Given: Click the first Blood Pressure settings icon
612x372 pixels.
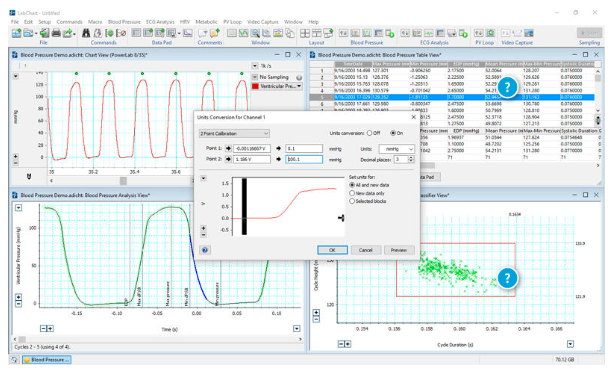Looking at the screenshot, I should point(343,33).
